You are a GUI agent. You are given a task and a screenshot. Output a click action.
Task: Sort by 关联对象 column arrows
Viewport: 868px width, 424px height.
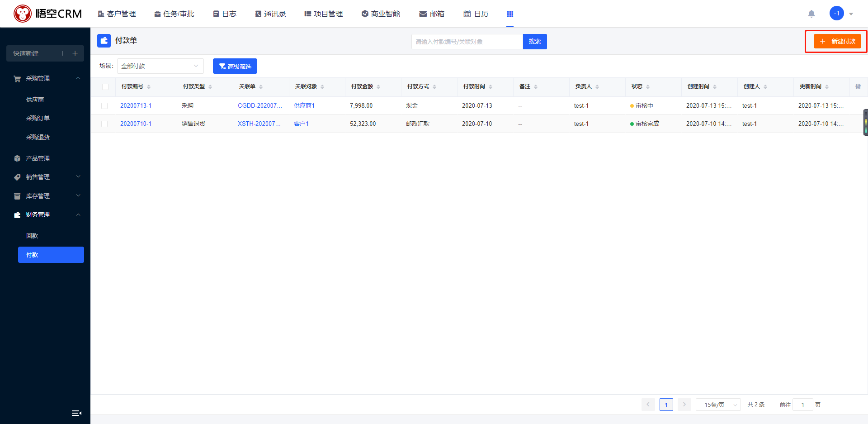click(322, 87)
